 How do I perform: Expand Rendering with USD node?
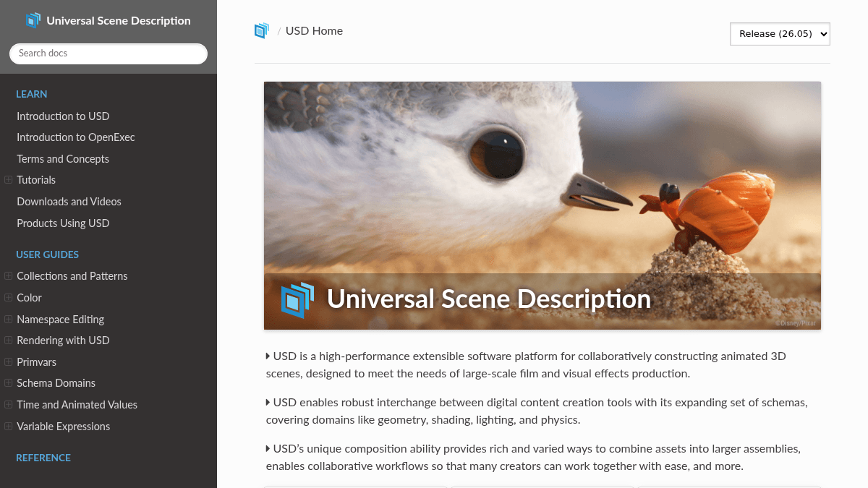pyautogui.click(x=9, y=341)
